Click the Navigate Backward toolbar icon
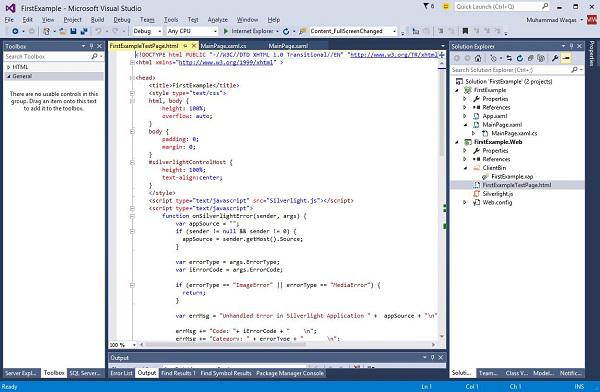 (15, 31)
